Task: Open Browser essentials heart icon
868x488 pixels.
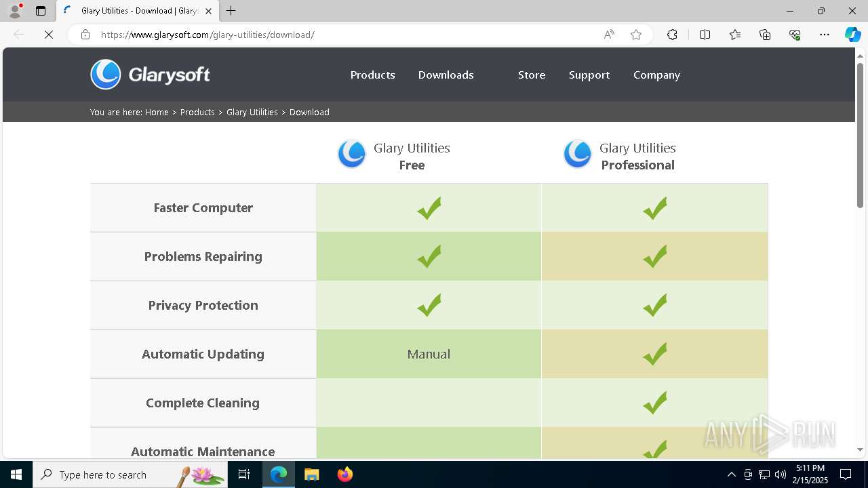Action: [x=795, y=35]
